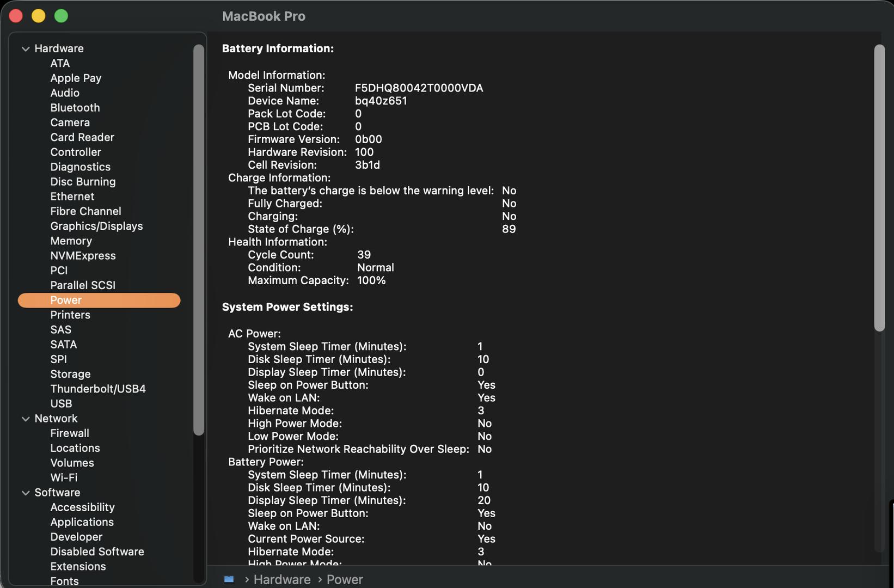Show Storage information

70,374
